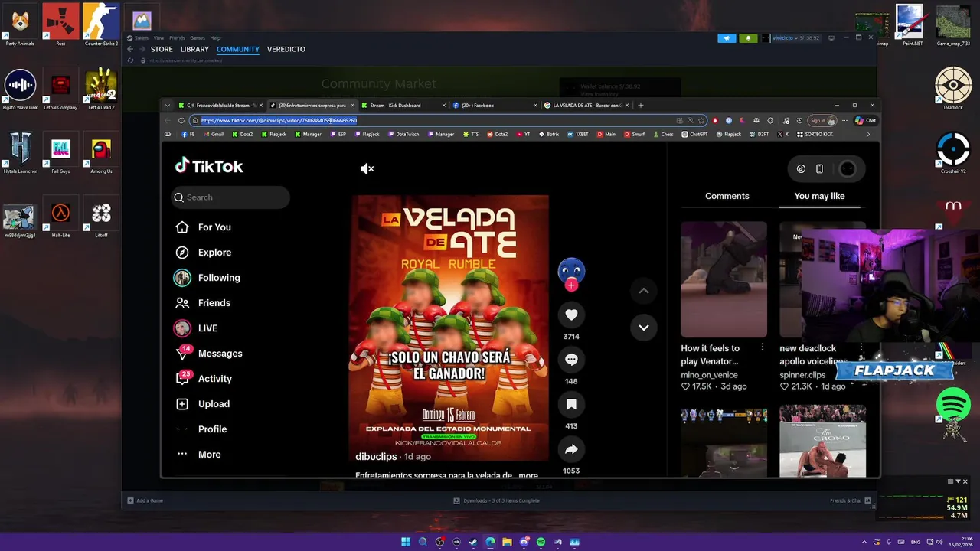The image size is (980, 551).
Task: Click the phone app icon on TikTok header
Action: [819, 169]
